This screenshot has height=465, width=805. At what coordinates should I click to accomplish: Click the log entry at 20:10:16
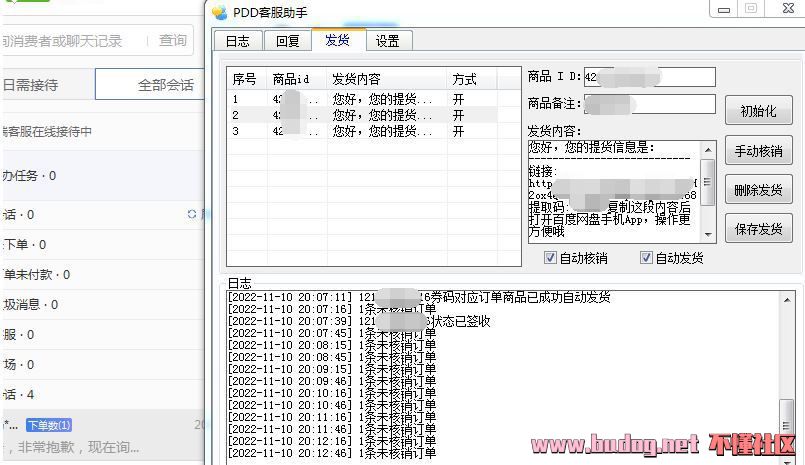(x=332, y=393)
